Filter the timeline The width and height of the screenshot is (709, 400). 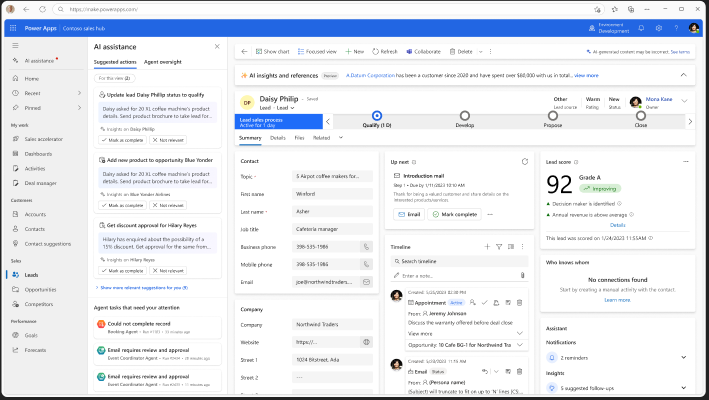click(x=499, y=247)
